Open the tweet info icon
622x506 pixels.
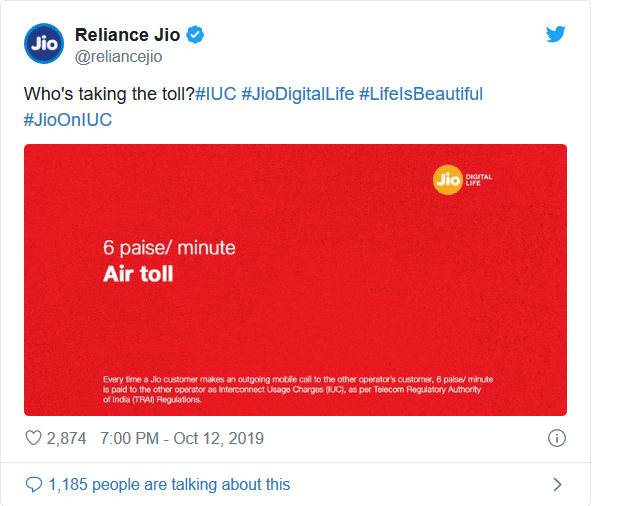tap(557, 438)
